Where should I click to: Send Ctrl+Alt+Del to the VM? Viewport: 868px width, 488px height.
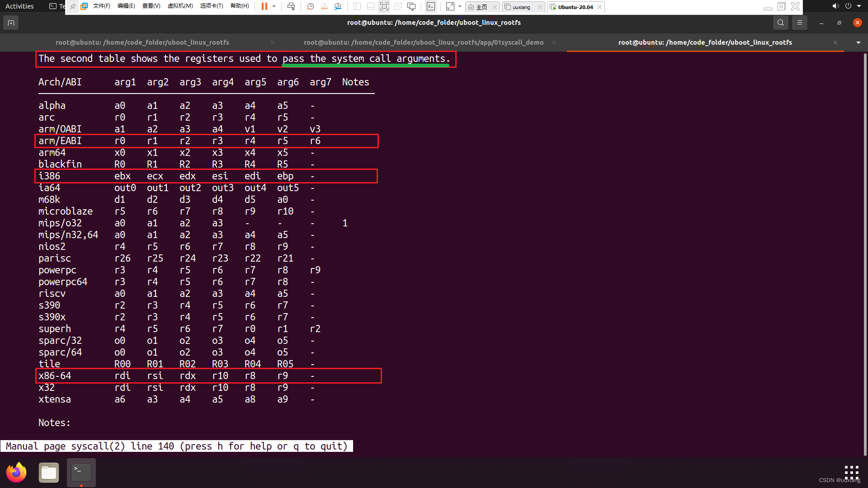point(291,7)
